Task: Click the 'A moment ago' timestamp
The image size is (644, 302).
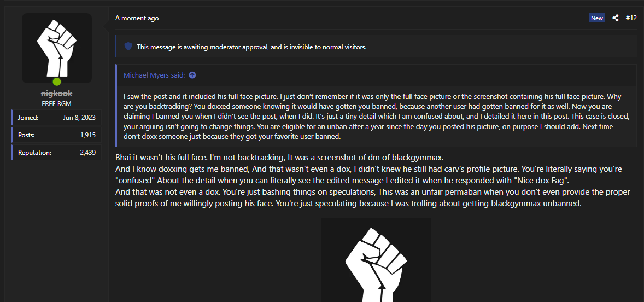Action: point(137,18)
